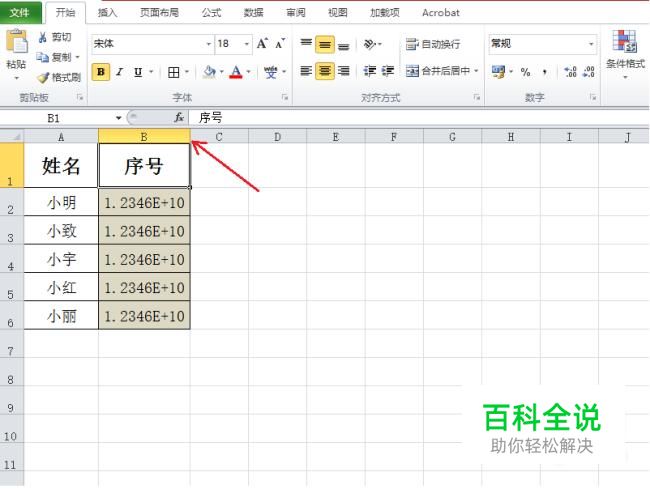This screenshot has height=489, width=650.
Task: Select the cell containing 小明
Action: point(61,202)
